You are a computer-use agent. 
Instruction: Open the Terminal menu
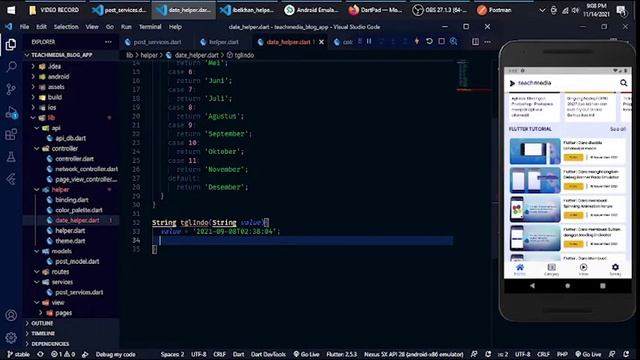pos(150,27)
